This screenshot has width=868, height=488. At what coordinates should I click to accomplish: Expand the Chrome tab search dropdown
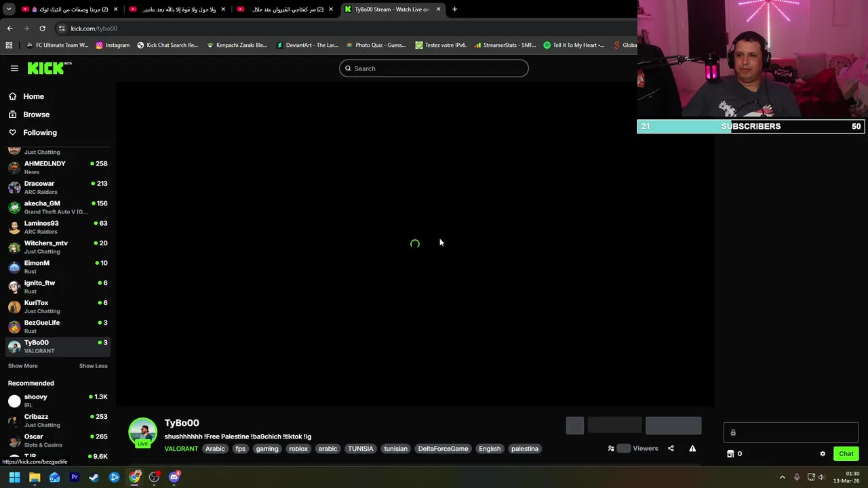point(9,9)
